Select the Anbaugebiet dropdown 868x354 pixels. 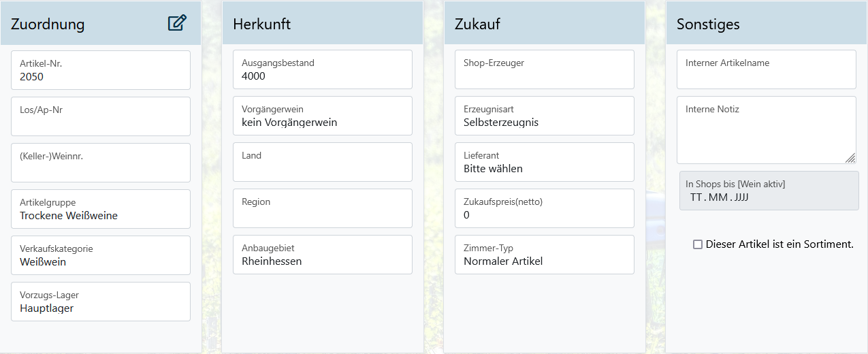pos(323,255)
